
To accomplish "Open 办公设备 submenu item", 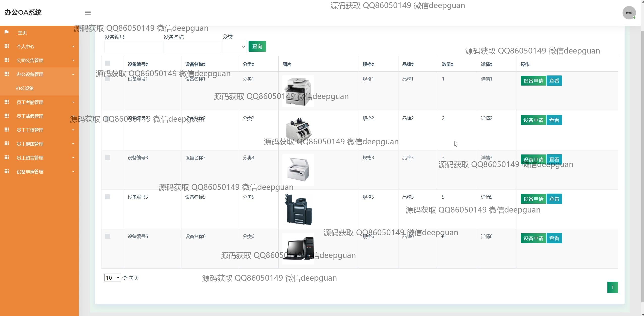I will [x=25, y=88].
